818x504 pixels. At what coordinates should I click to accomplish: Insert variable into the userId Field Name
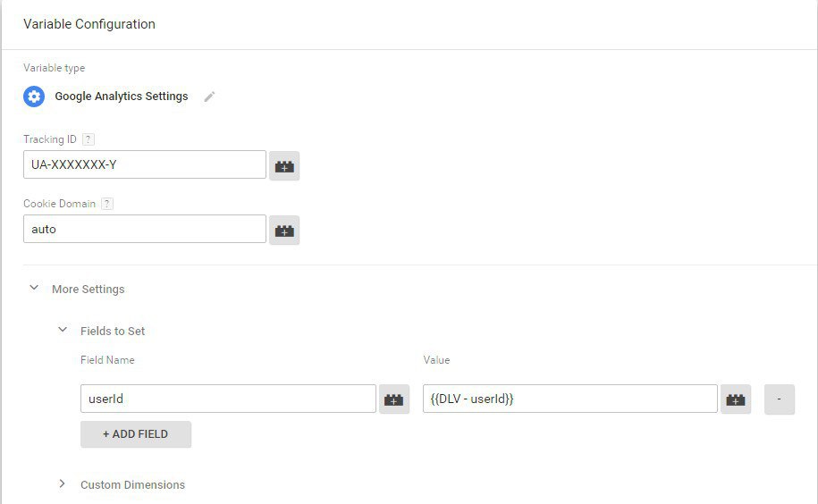(394, 399)
